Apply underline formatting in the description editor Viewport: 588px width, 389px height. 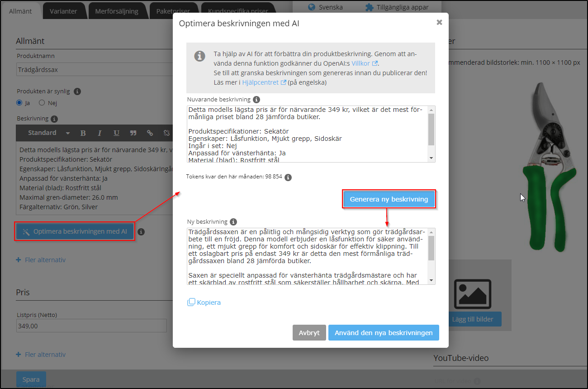pos(116,133)
